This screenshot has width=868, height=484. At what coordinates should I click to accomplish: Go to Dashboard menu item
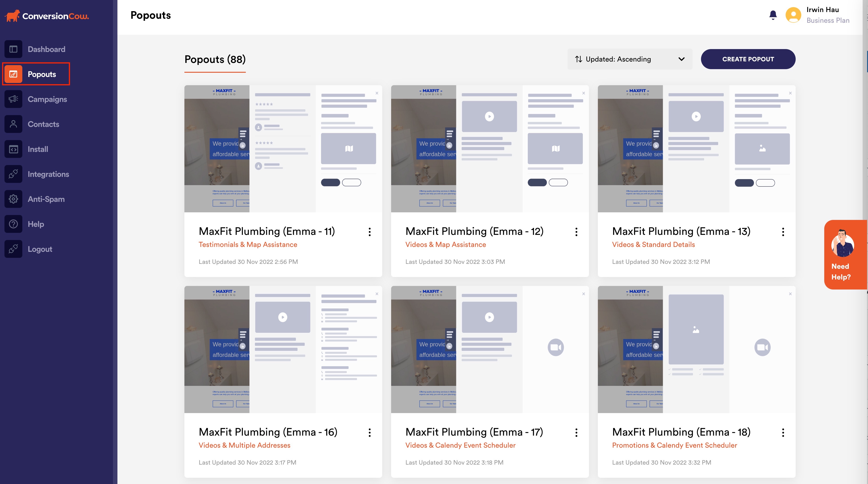pyautogui.click(x=46, y=49)
